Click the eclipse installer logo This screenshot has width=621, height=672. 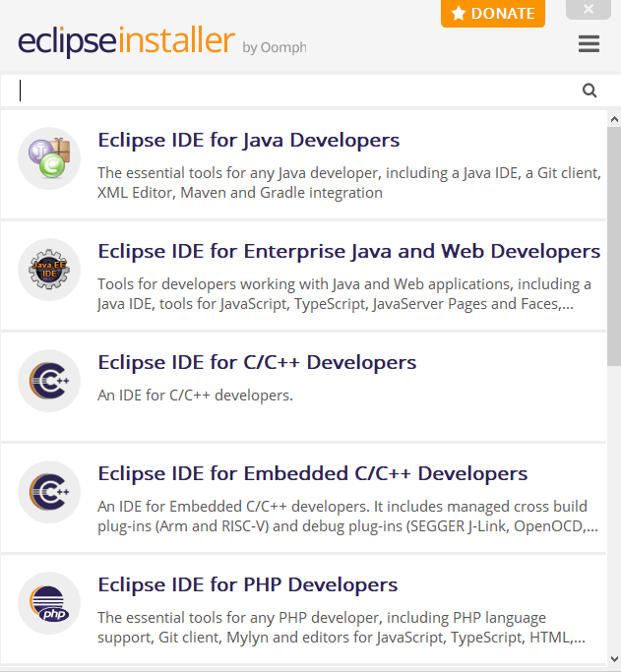[x=126, y=40]
